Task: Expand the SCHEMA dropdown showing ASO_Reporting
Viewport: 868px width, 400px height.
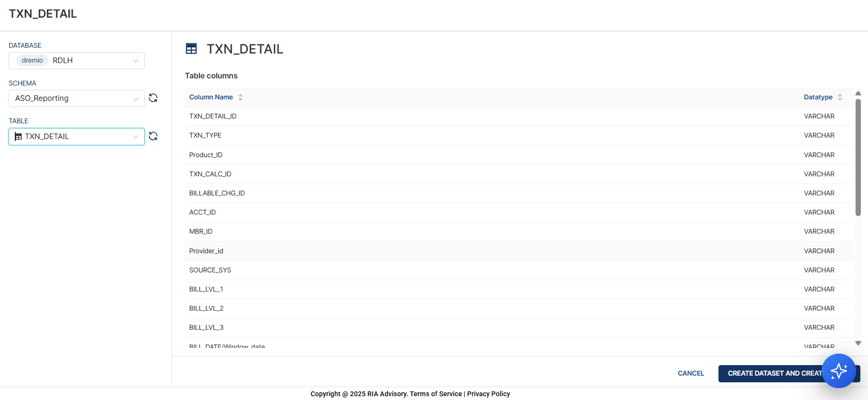Action: tap(135, 99)
